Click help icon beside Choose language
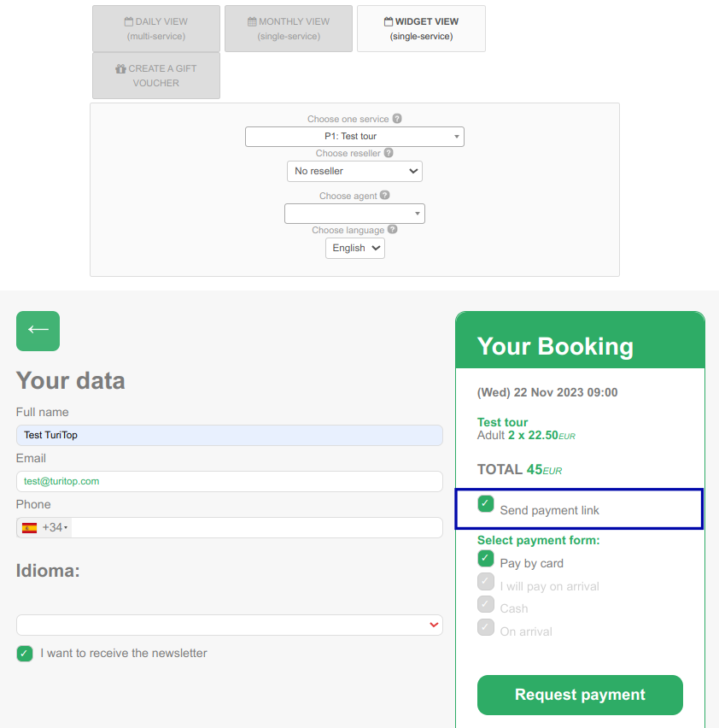719x728 pixels. 393,229
